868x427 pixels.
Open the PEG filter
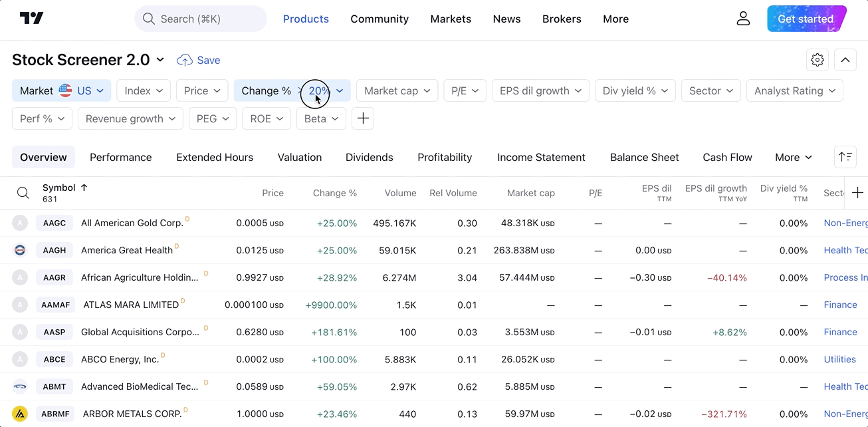coord(213,118)
